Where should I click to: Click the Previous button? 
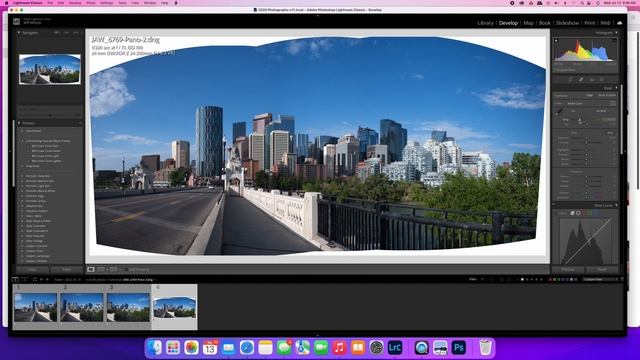coord(568,269)
